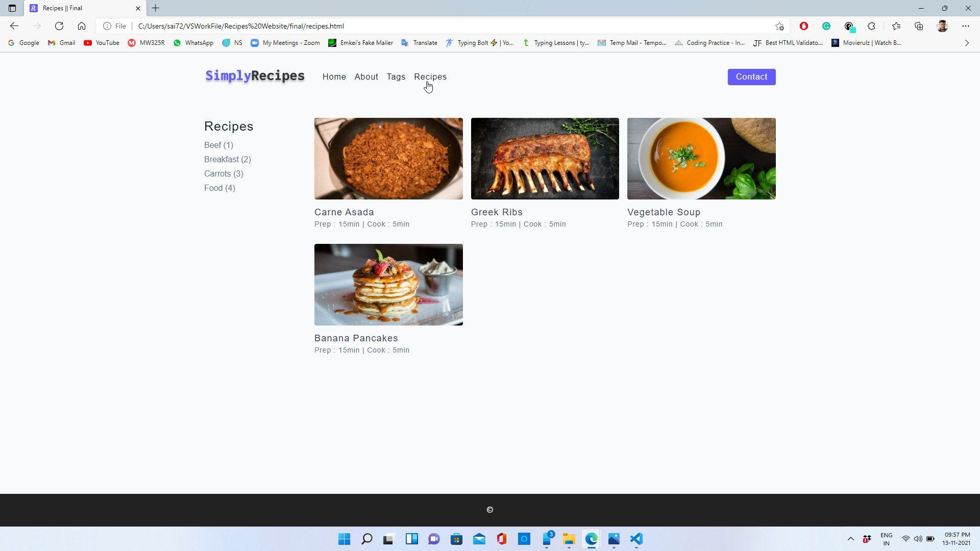This screenshot has width=980, height=551.
Task: Click inside the address bar
Action: coord(357,26)
